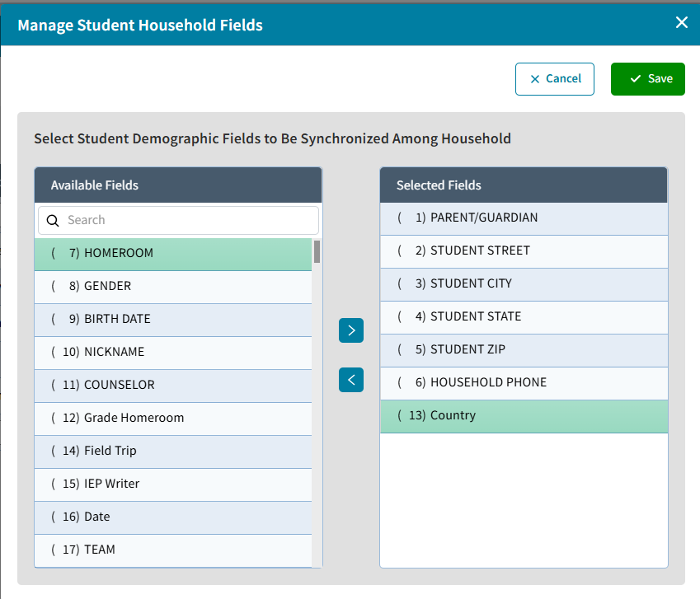Select Date field row
The image size is (700, 599).
[173, 518]
